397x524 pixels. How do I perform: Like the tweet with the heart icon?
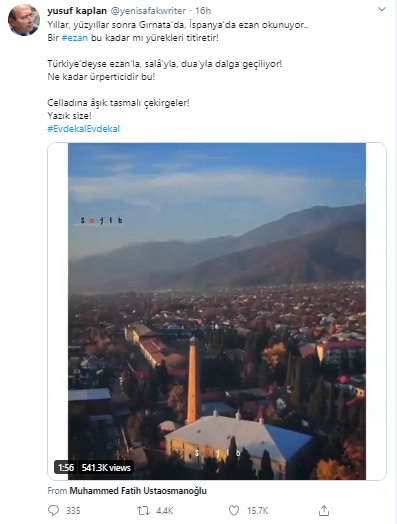tap(234, 510)
